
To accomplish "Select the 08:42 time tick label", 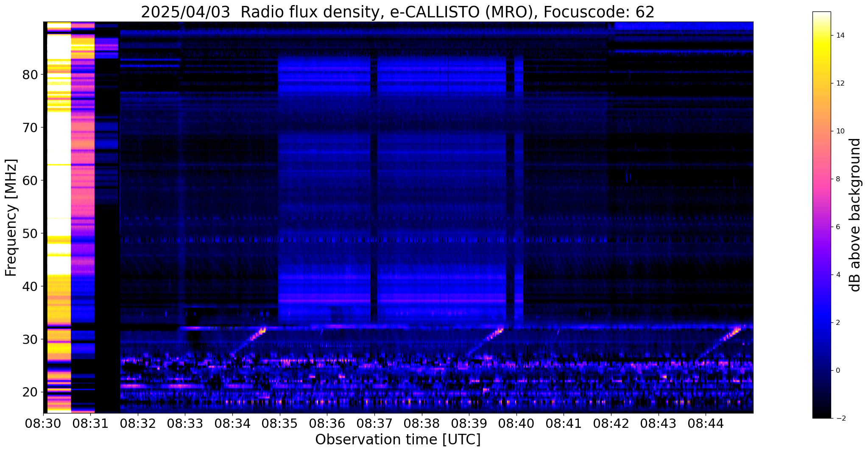I will click(611, 423).
